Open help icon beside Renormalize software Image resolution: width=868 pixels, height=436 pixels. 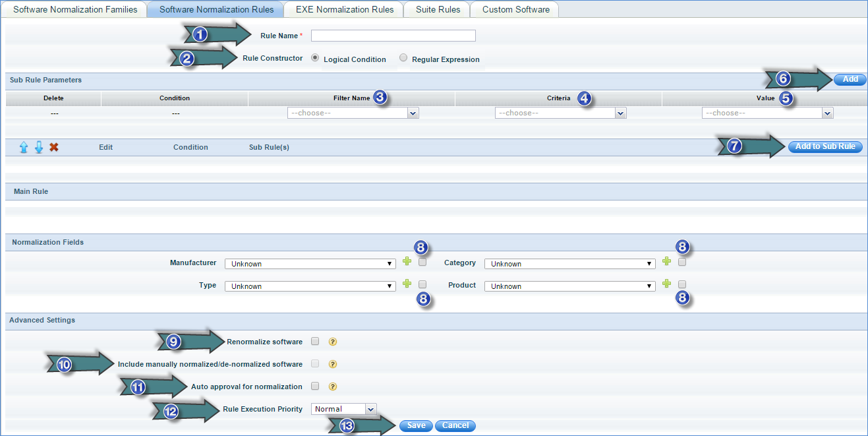click(333, 342)
